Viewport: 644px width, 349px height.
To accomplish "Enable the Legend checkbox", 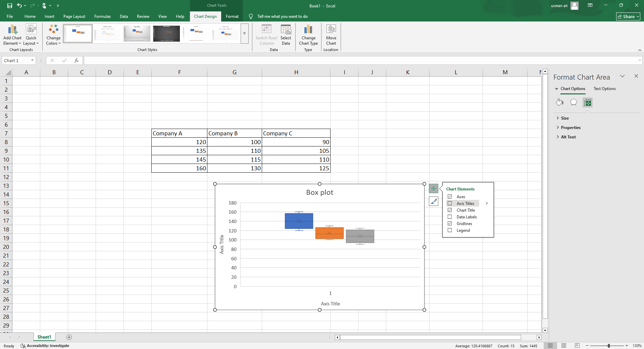I will [450, 230].
